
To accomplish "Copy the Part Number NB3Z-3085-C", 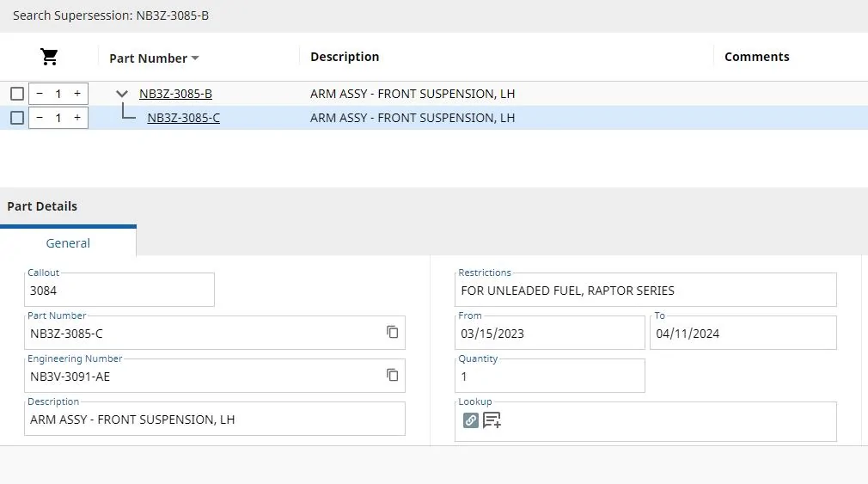I will click(x=393, y=332).
